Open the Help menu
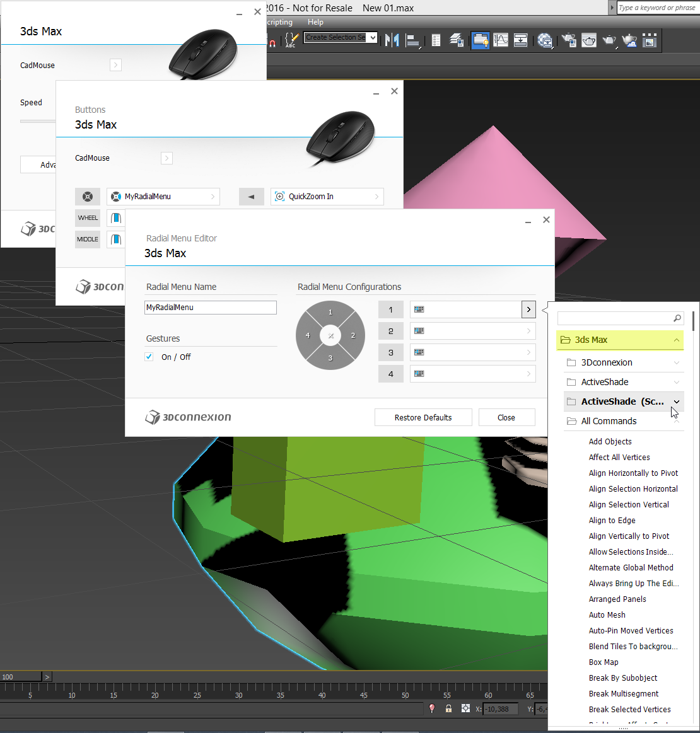 pos(315,22)
